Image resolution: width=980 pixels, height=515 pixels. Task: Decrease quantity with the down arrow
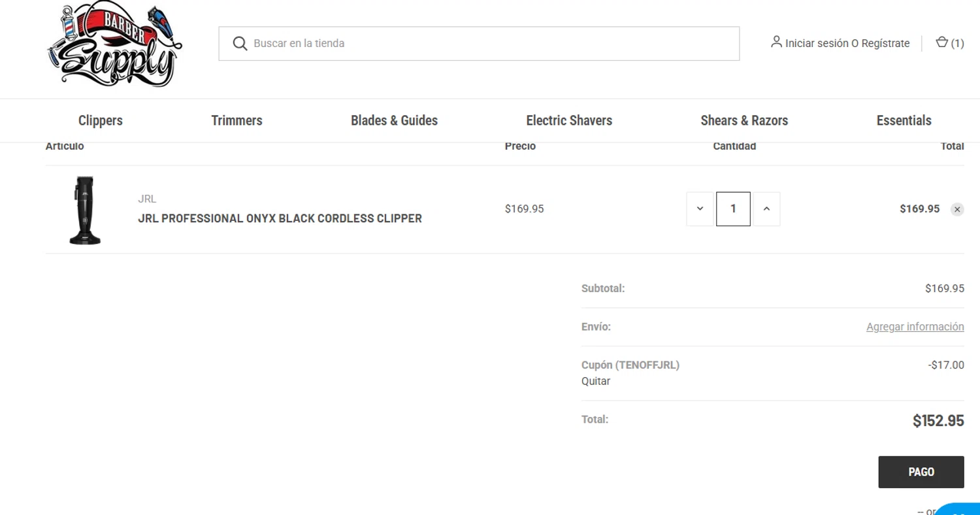700,209
